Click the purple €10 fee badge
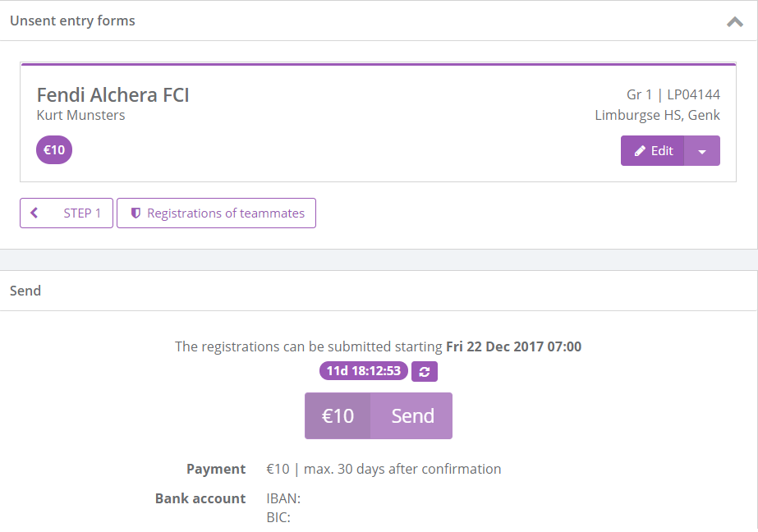 coord(54,150)
